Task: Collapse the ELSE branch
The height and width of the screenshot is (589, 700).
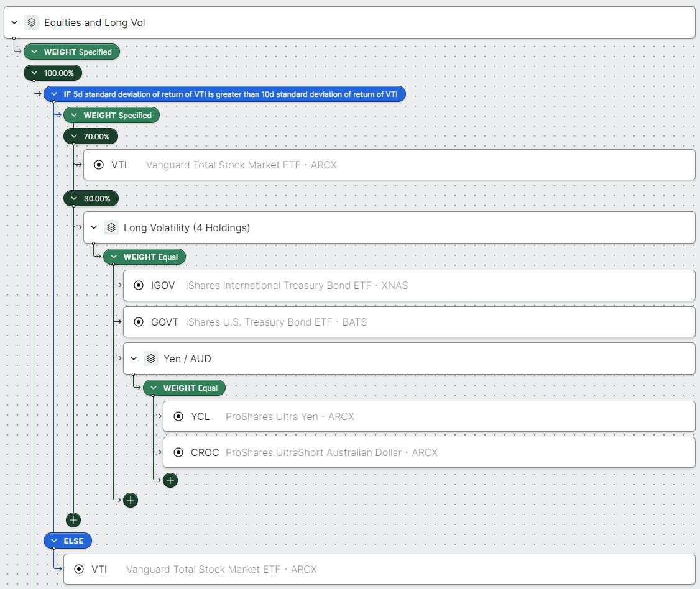Action: (x=54, y=541)
